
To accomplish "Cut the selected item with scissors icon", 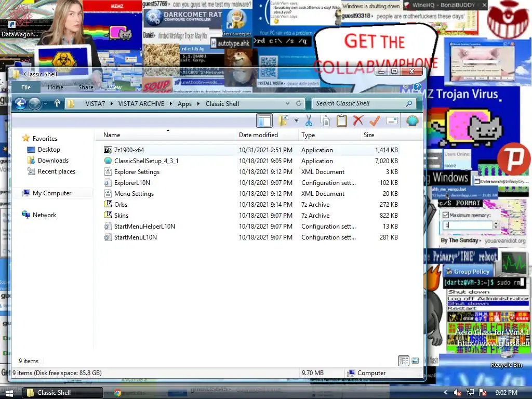I will (x=309, y=121).
